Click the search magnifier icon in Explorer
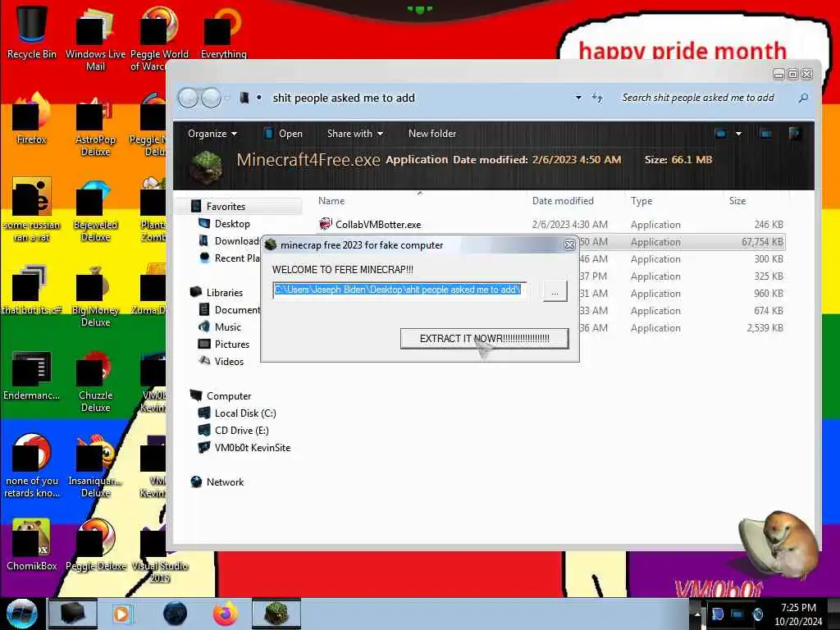Image resolution: width=840 pixels, height=630 pixels. point(802,98)
